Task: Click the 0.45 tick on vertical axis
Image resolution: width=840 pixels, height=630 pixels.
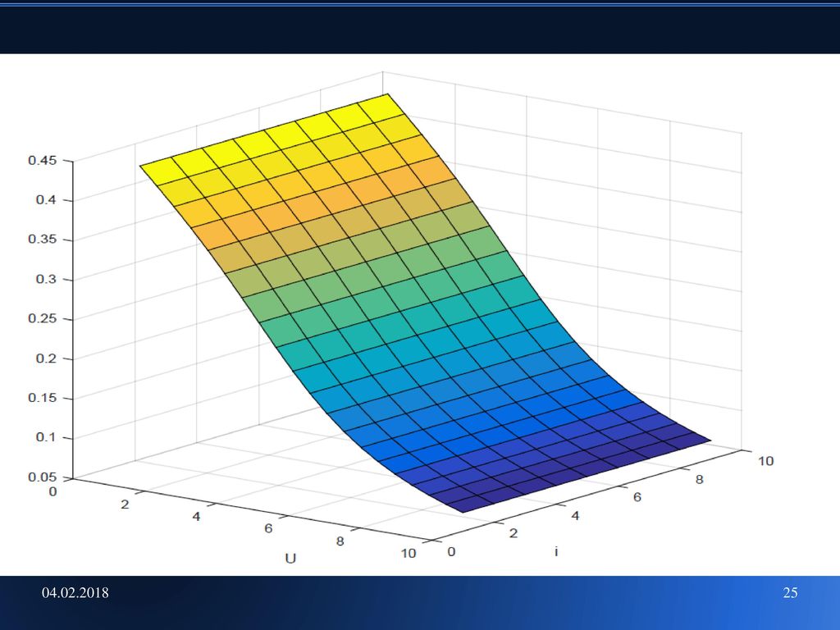Action: click(x=43, y=160)
